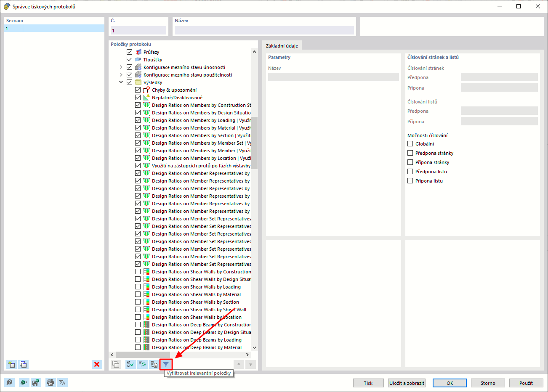This screenshot has width=548, height=392.
Task: Open the data transfer icon beside the filter
Action: point(154,364)
